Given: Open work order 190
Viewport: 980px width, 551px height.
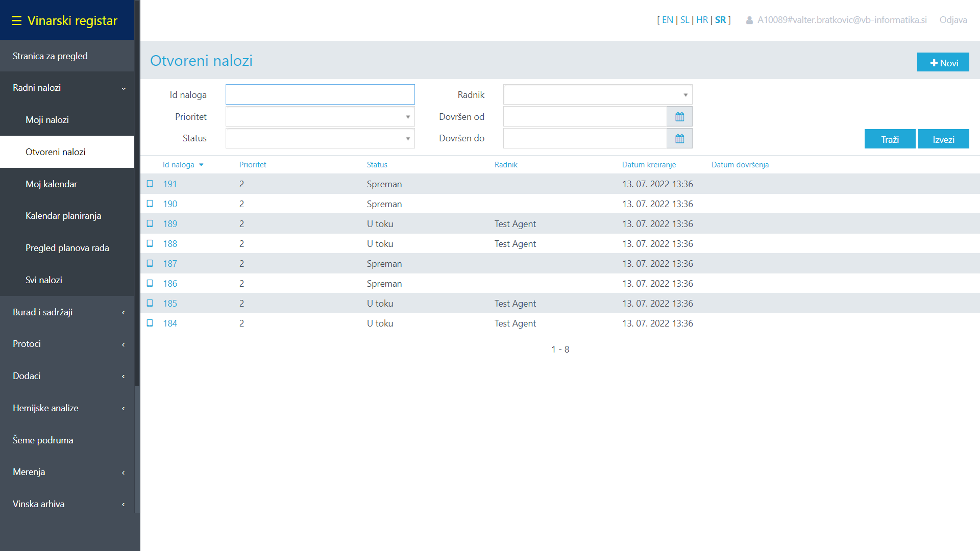Looking at the screenshot, I should [x=170, y=204].
